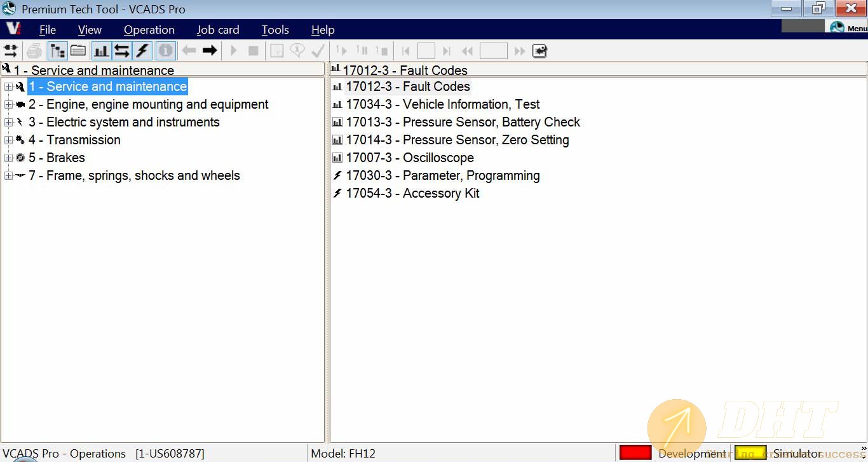
Task: Expand '5 - Brakes' tree node
Action: pos(8,158)
